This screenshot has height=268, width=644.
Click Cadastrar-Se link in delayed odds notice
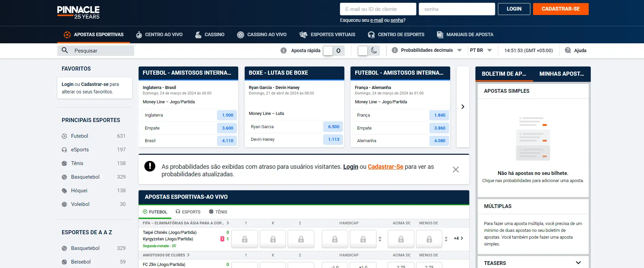[385, 167]
